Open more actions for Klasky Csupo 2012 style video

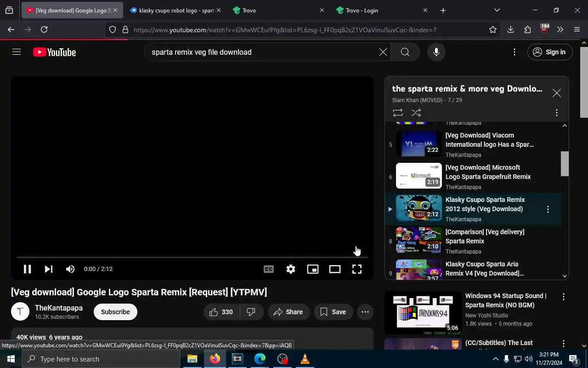[548, 209]
